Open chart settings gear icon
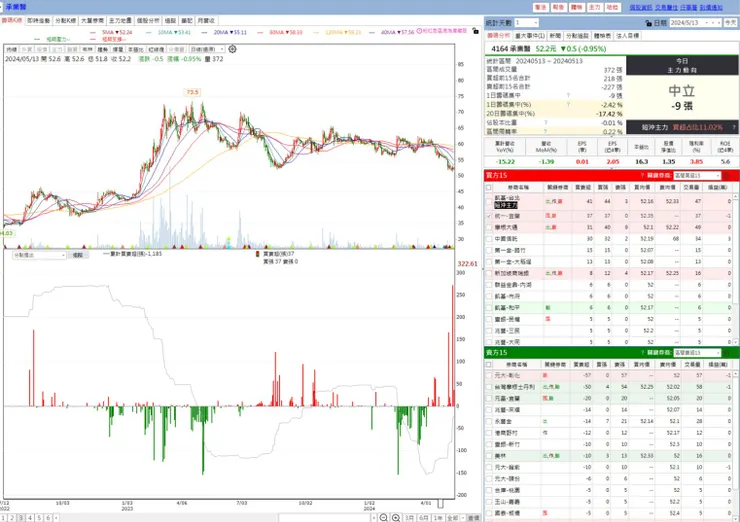The image size is (740, 522). (232, 49)
